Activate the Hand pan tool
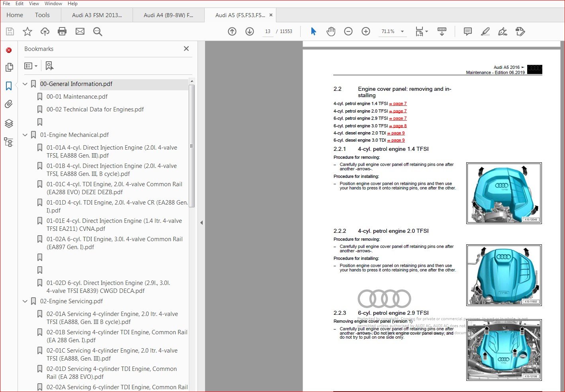This screenshot has height=392, width=565. tap(331, 31)
